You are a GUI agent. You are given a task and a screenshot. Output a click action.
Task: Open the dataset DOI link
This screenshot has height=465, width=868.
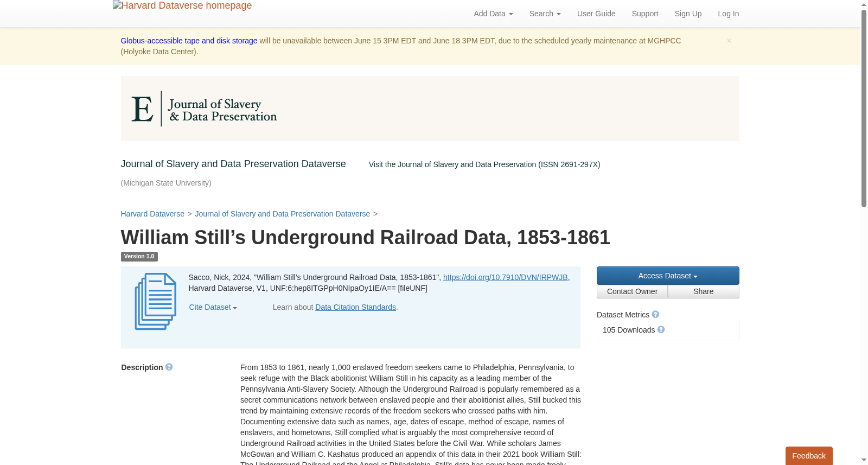506,277
